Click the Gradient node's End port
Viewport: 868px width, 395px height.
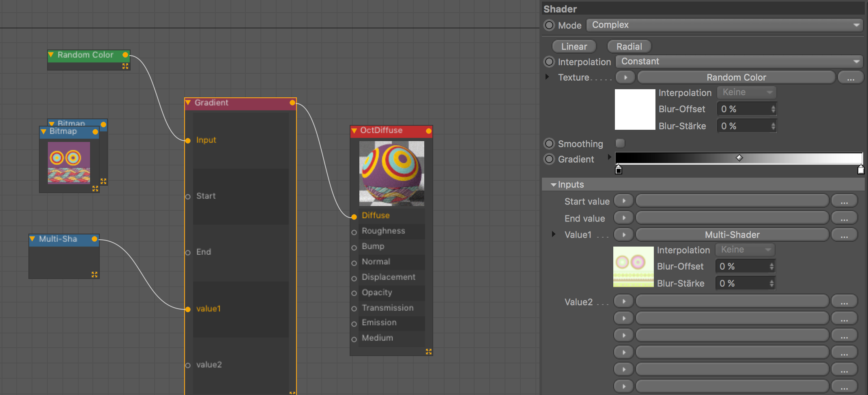[x=188, y=253]
